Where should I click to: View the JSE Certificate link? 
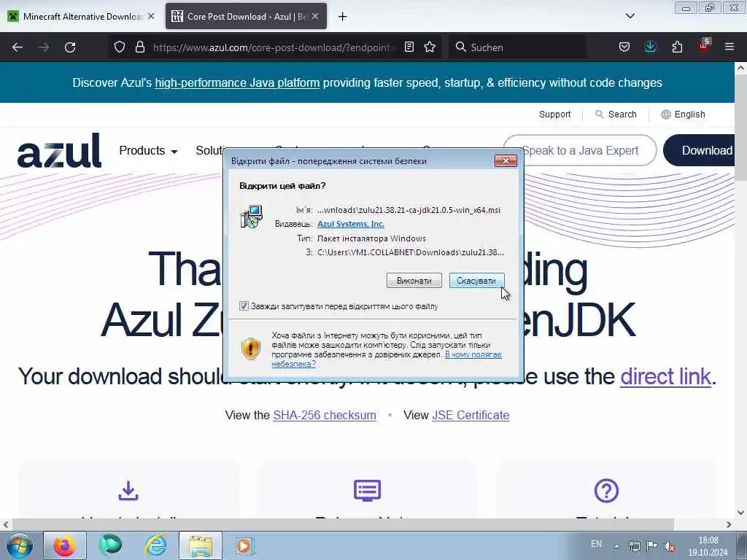(471, 415)
